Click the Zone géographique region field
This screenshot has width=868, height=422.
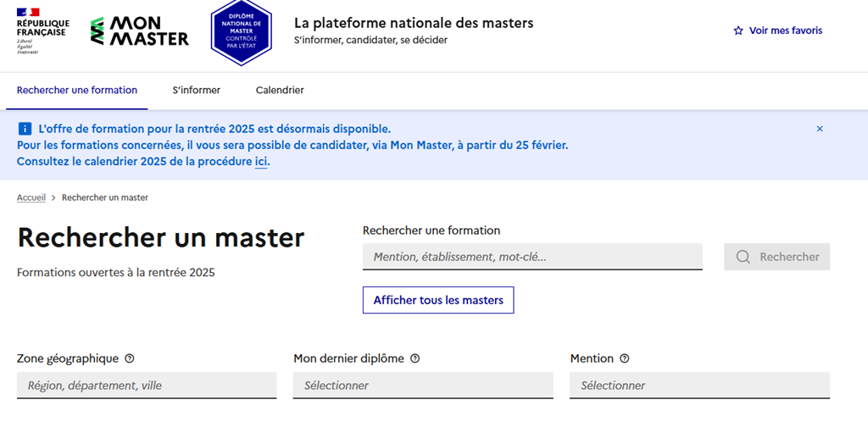click(147, 385)
